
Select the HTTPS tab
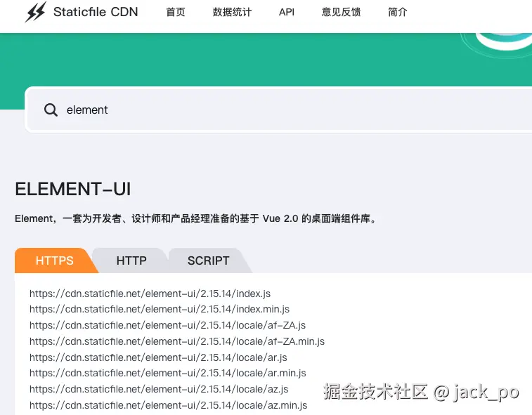click(x=54, y=261)
